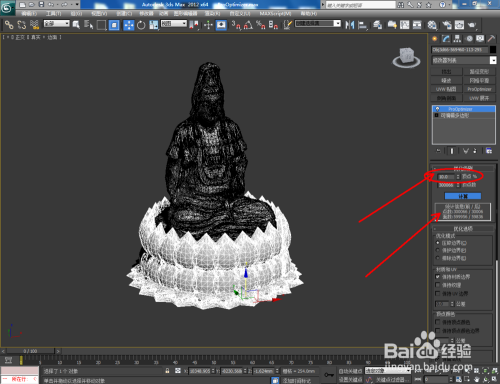500x384 pixels.
Task: Open the Layer Manager icon
Action: click(378, 25)
